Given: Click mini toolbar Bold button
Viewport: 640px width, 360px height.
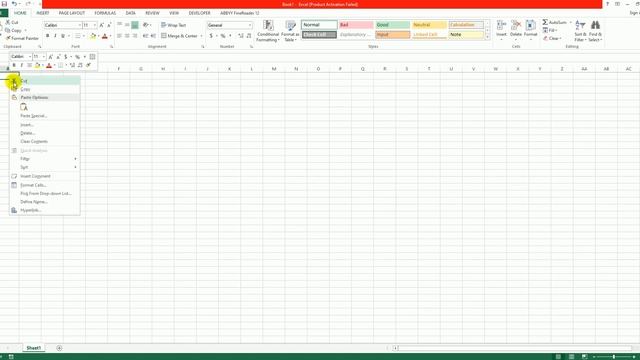Looking at the screenshot, I should point(14,65).
